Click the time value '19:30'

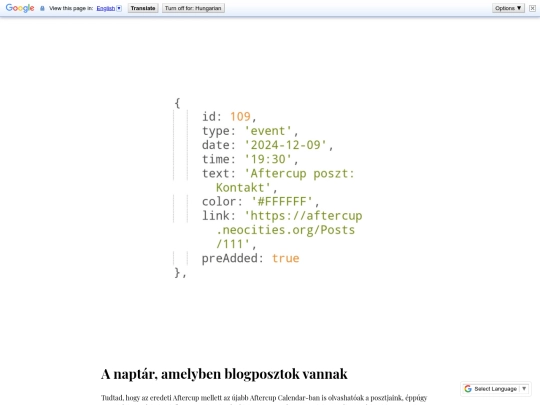point(268,159)
